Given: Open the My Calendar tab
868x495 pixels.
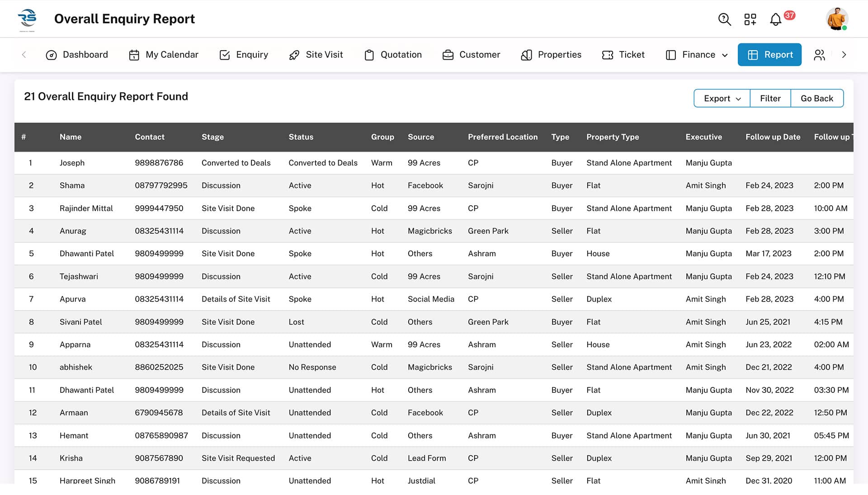Looking at the screenshot, I should click(x=164, y=55).
